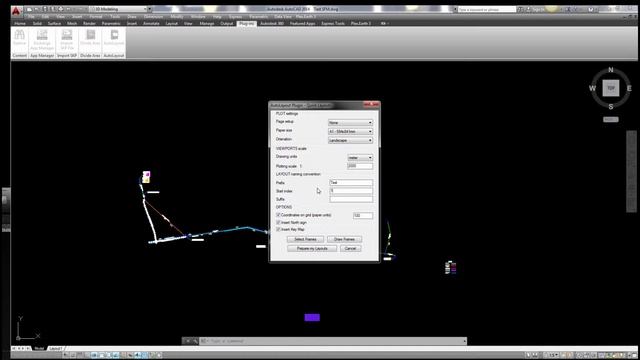The image size is (640, 360).
Task: Switch to the Featured Apps ribbon tab
Action: (x=302, y=24)
